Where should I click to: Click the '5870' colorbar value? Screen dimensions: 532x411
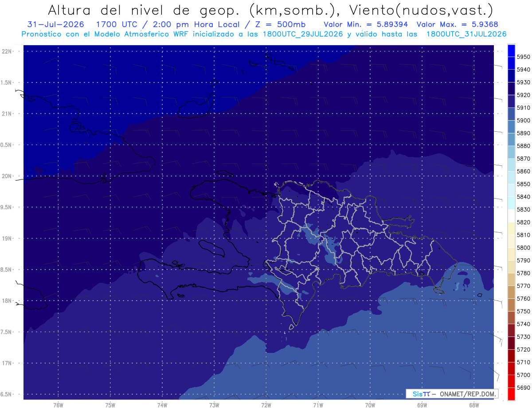click(x=523, y=159)
